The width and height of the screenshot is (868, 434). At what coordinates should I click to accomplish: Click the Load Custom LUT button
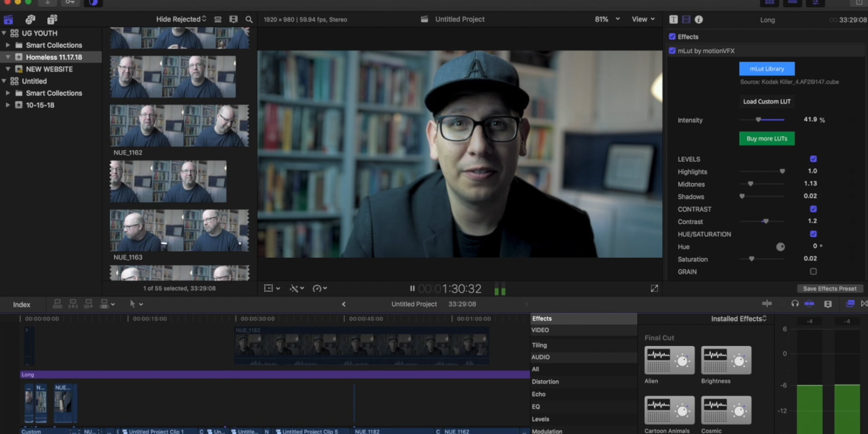766,101
